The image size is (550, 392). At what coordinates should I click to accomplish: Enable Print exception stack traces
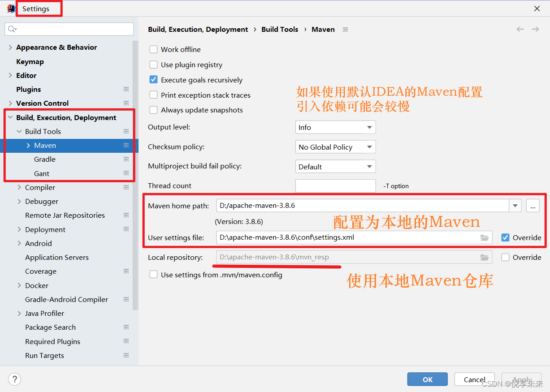[x=154, y=95]
